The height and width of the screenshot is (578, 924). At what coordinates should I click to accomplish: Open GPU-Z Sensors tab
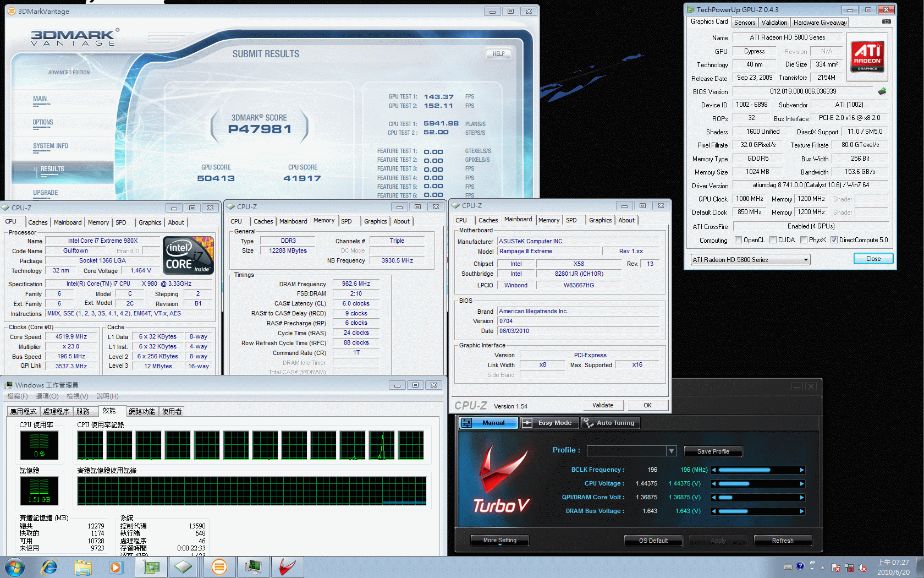745,23
